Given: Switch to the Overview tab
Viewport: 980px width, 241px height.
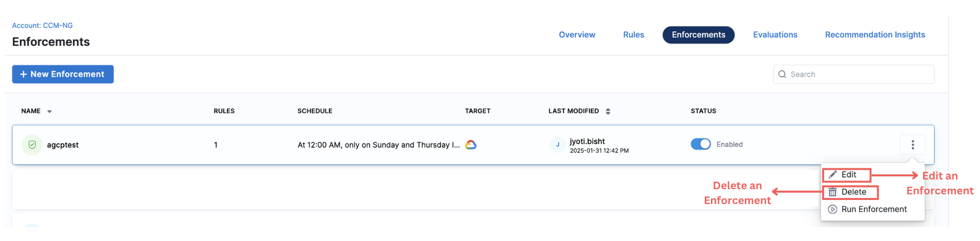Looking at the screenshot, I should click(577, 35).
